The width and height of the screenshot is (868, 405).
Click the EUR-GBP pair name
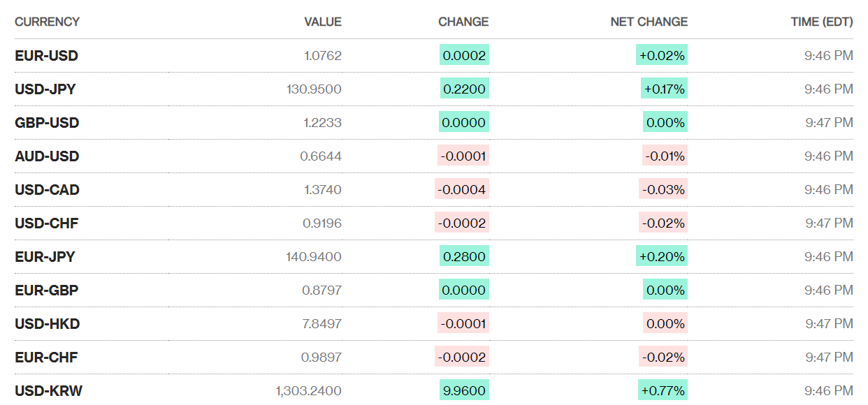click(x=46, y=290)
